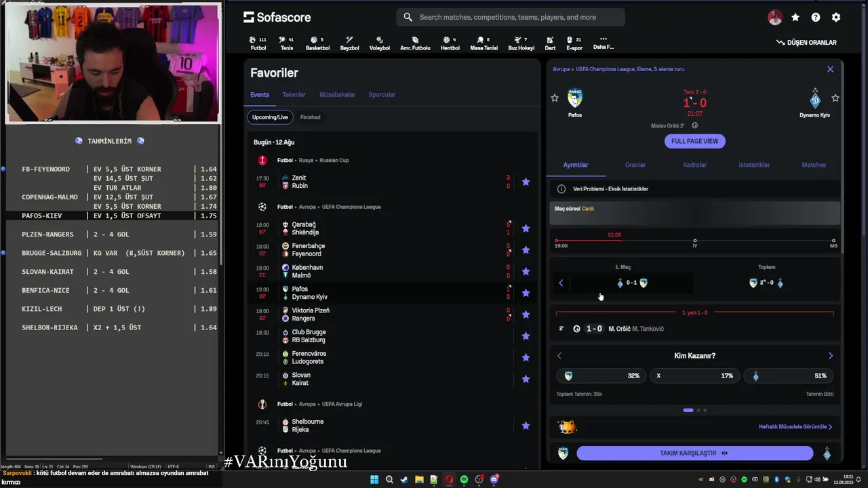Toggle favorite star for København-Malmö

pos(526,272)
